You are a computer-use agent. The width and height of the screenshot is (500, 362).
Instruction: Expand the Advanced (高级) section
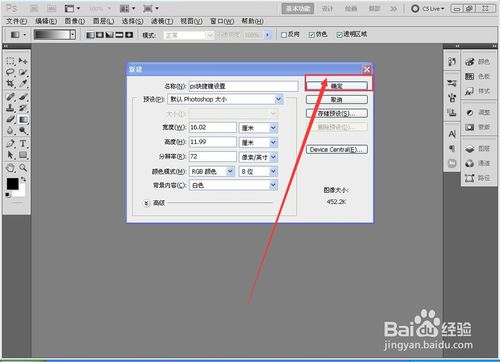(146, 203)
